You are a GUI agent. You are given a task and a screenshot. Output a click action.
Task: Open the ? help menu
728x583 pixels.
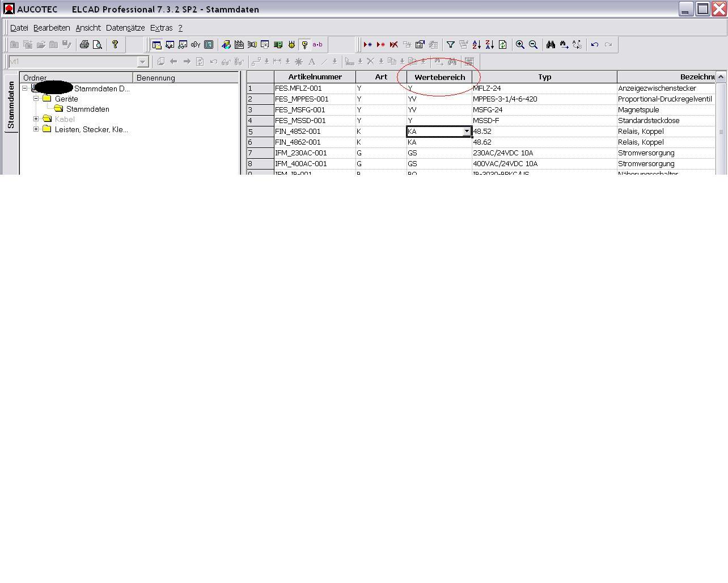click(180, 27)
